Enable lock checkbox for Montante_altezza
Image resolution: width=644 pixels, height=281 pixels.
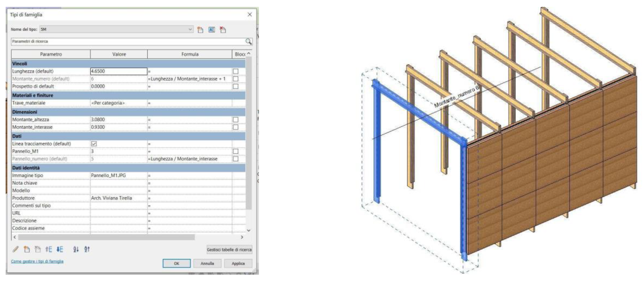tap(235, 120)
